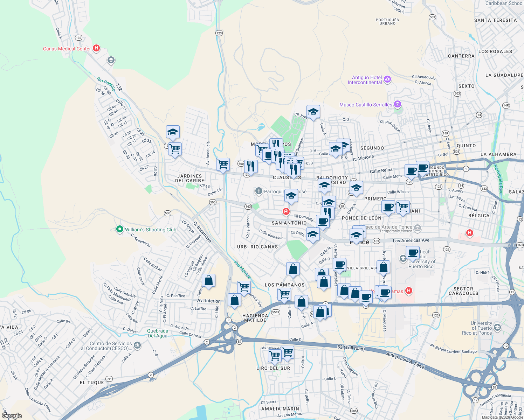Select the SECTOR CARACOLES label
Viewport: 524px width, 420px height.
click(x=463, y=291)
